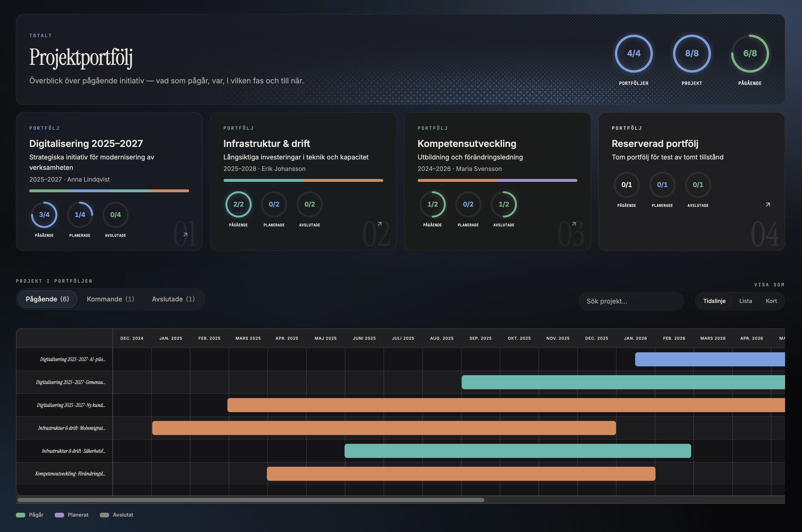Select the Avslutade (1) tab
The width and height of the screenshot is (802, 532).
pyautogui.click(x=173, y=299)
